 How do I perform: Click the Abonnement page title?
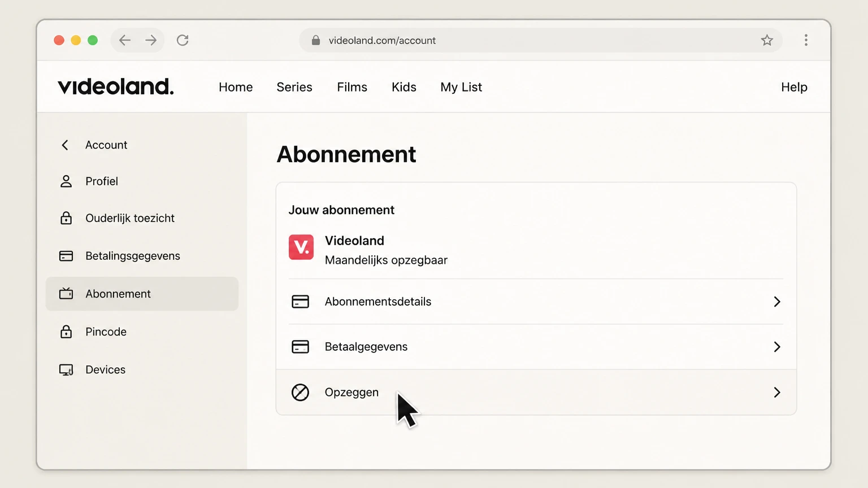346,154
